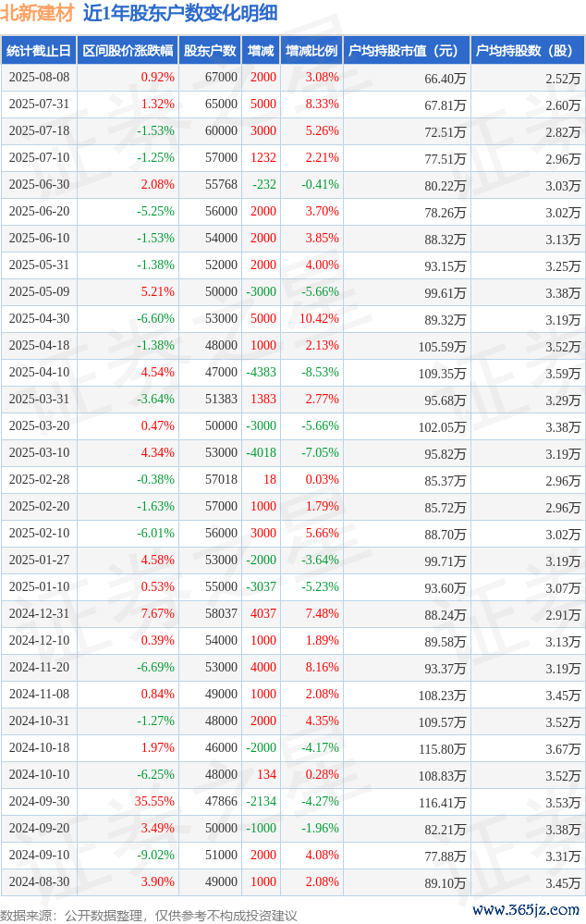The height and width of the screenshot is (924, 586).
Task: Click the 统计截止日 column header
Action: pyautogui.click(x=39, y=51)
